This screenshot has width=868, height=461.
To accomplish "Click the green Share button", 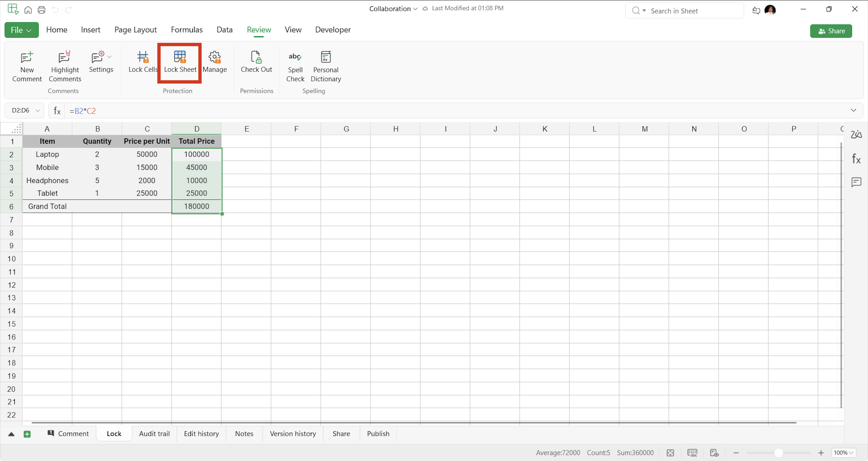I will [831, 31].
